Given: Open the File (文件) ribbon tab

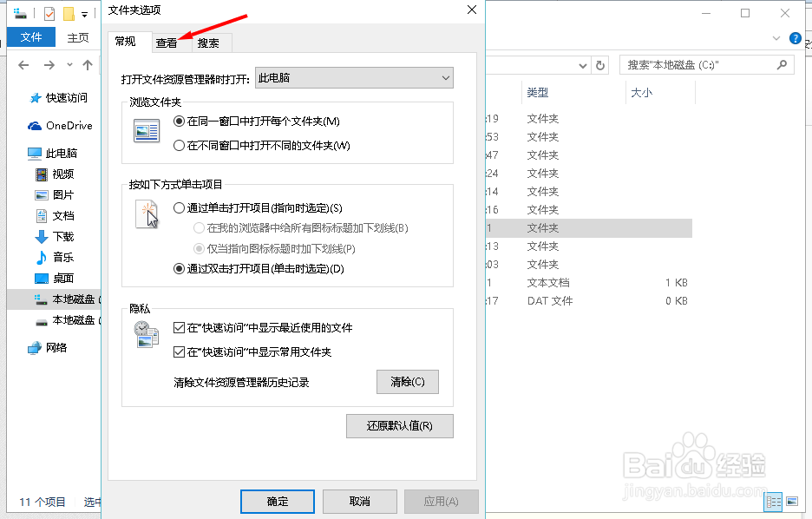Looking at the screenshot, I should (x=31, y=37).
